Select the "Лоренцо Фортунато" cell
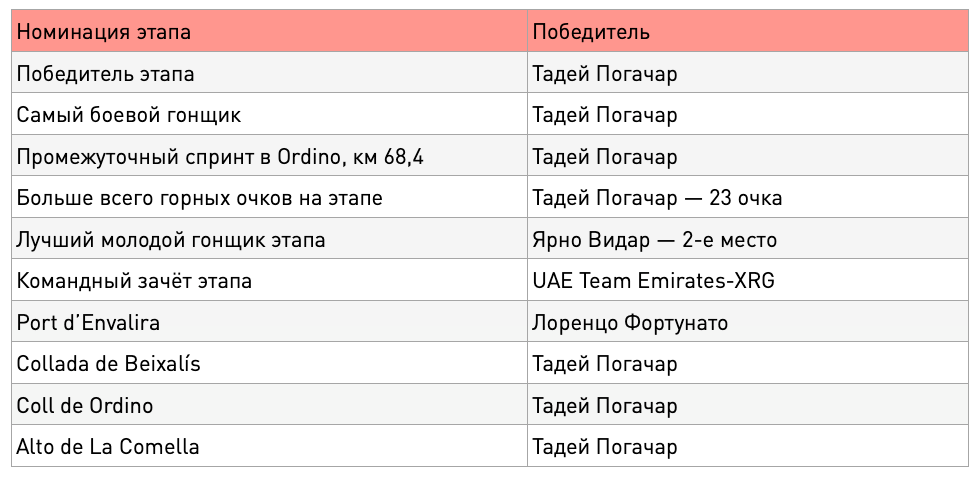The width and height of the screenshot is (979, 477). coord(748,321)
